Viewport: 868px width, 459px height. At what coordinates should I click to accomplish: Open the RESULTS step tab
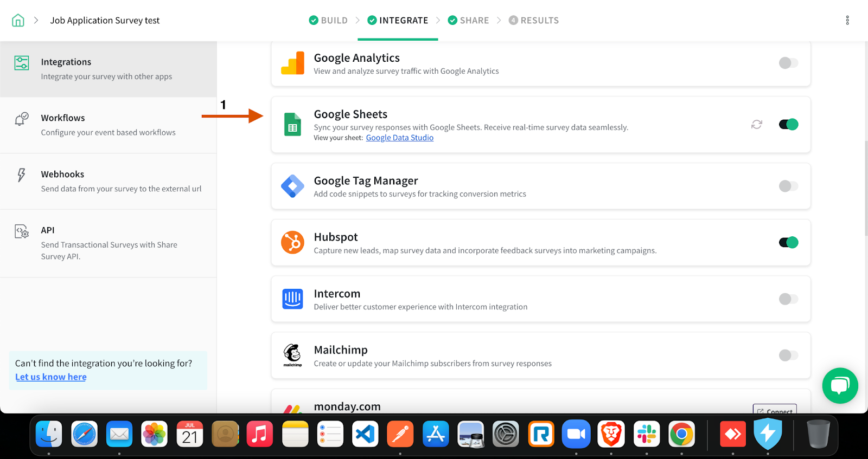coord(534,21)
